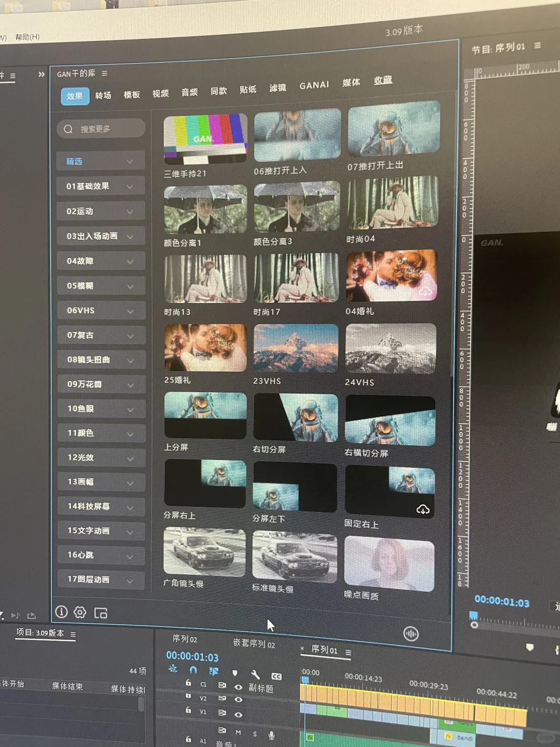Collapse the 精选 section in the sidebar
Screen dimensions: 560x747
pos(100,161)
